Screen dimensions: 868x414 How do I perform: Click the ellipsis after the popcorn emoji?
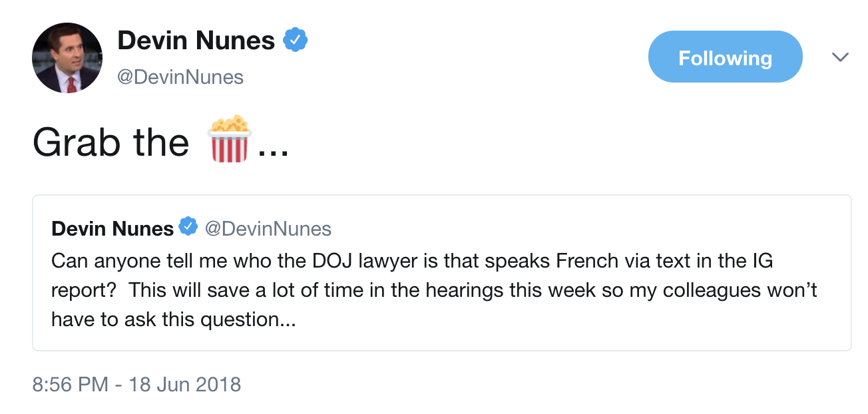coord(274,152)
